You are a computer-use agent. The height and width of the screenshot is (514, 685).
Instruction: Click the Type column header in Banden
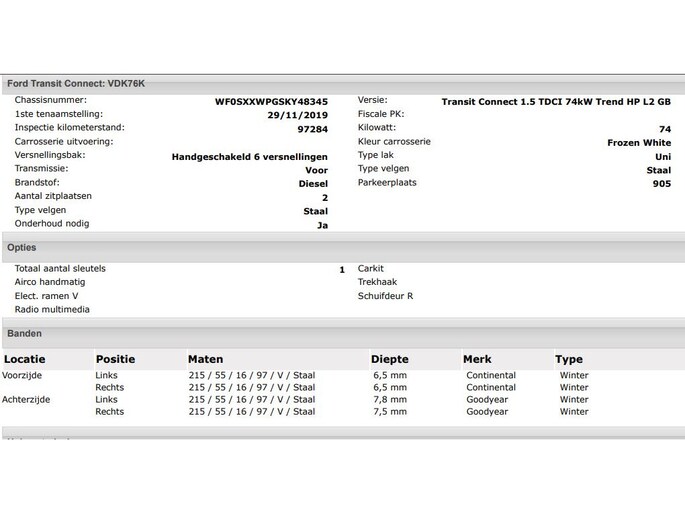[x=568, y=359]
